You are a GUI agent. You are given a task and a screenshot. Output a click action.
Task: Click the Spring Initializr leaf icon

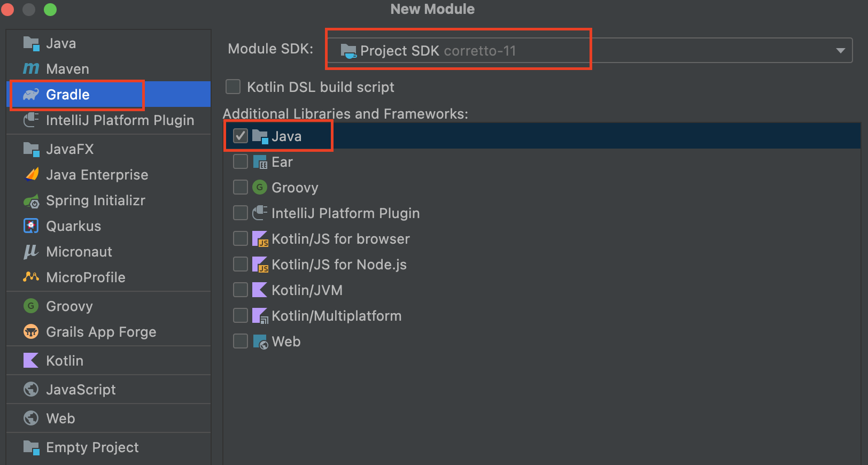(x=31, y=201)
